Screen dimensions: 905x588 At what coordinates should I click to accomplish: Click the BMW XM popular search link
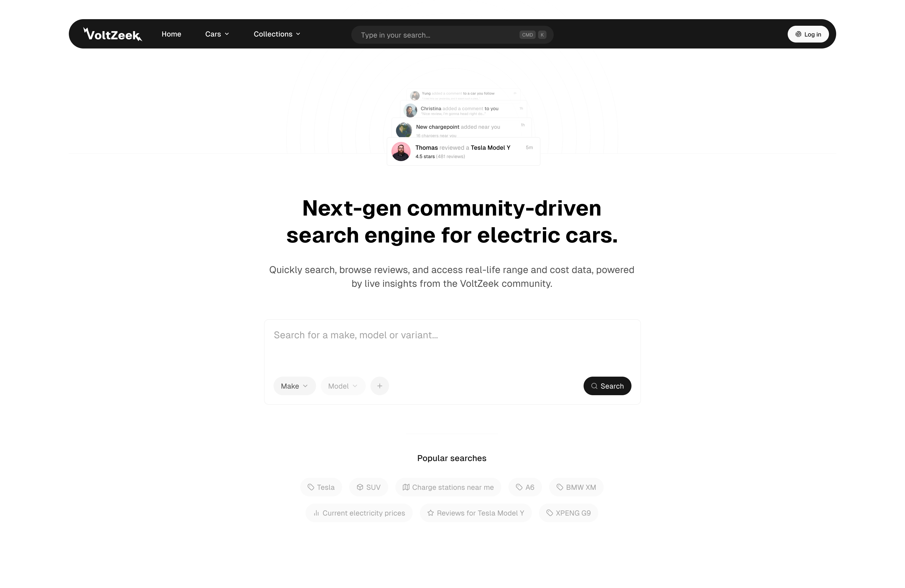pos(576,487)
